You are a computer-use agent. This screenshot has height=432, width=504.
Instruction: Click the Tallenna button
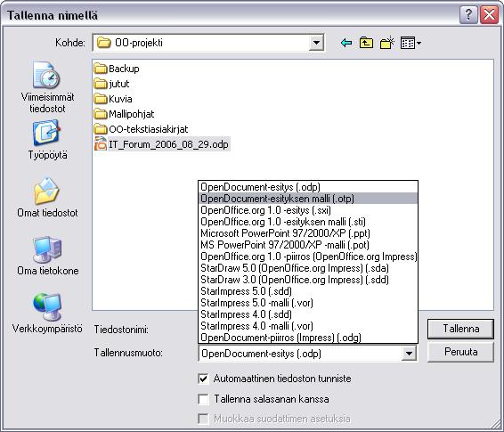click(460, 329)
